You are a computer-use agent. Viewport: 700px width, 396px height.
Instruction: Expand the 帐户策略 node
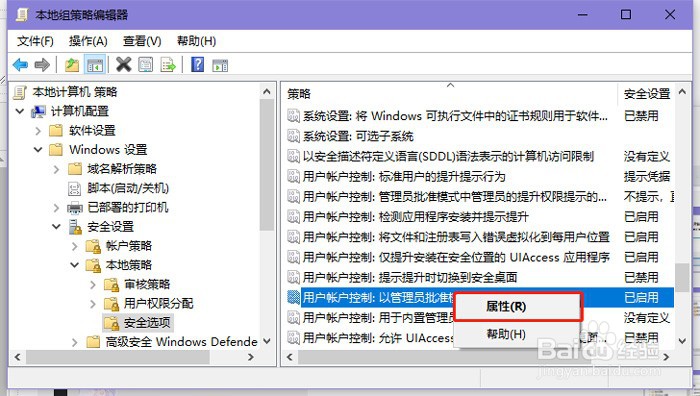75,246
